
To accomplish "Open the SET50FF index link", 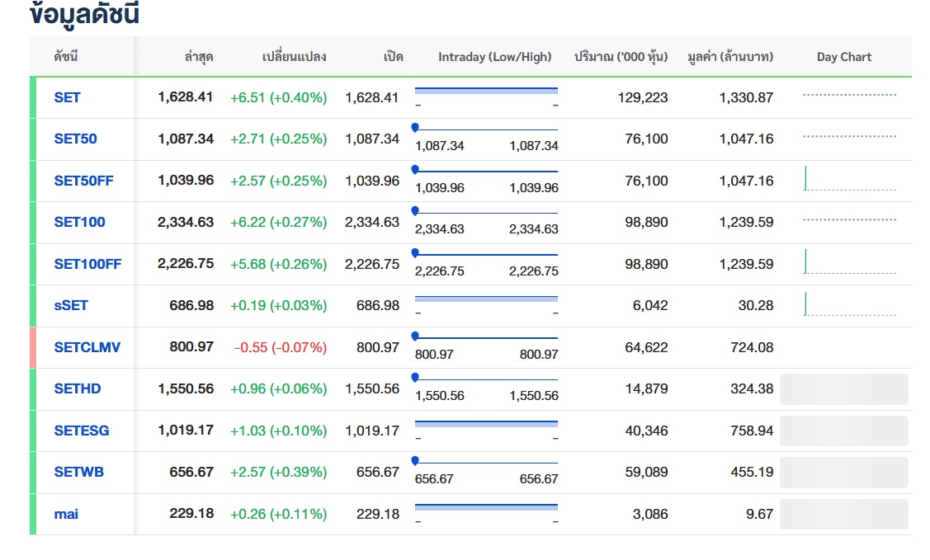I will pyautogui.click(x=83, y=181).
